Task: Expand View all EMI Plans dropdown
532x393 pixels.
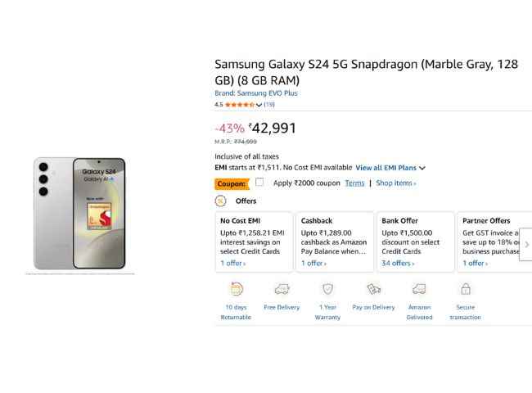Action: click(390, 168)
